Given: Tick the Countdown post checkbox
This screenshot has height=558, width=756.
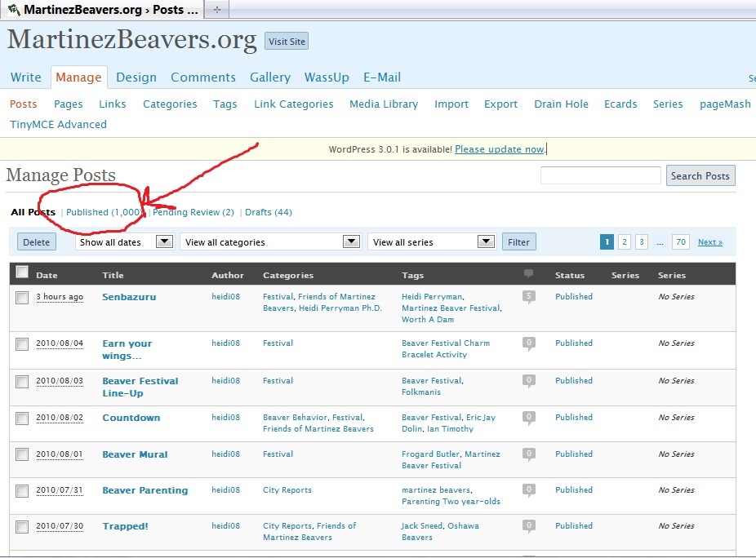Looking at the screenshot, I should tap(22, 418).
